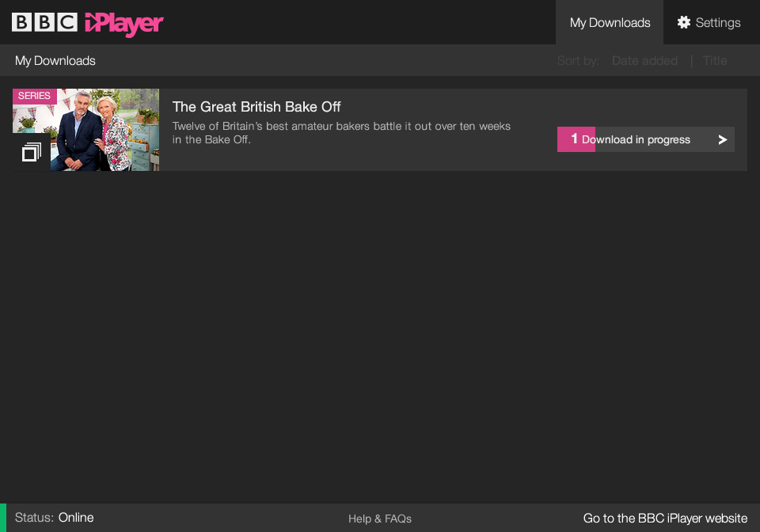
Task: Click the stacked episodes icon on thumbnail
Action: (32, 152)
